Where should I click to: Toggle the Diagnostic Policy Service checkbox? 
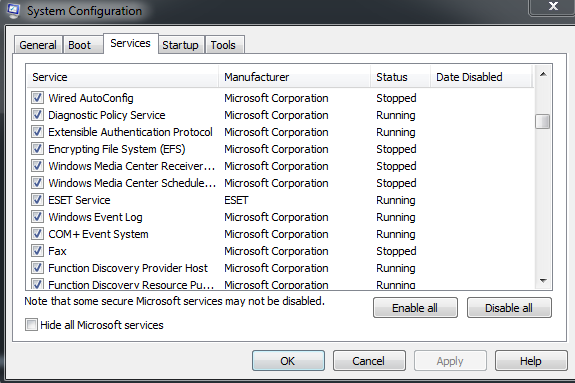[x=37, y=114]
